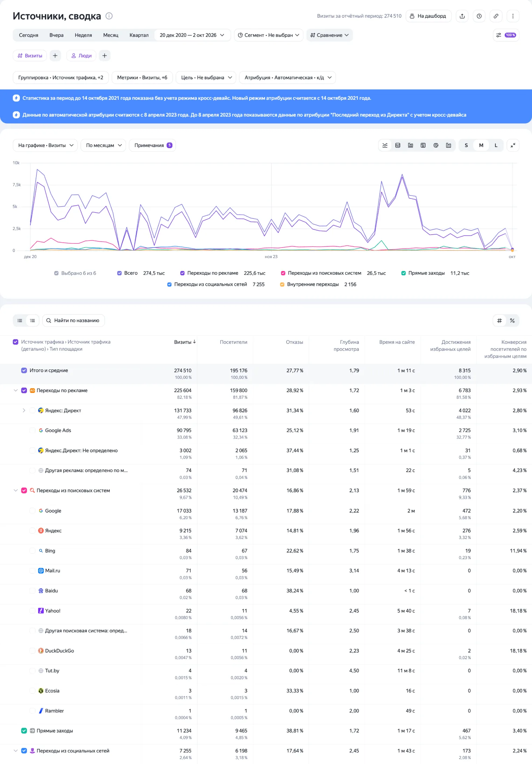Click the Найти по названию search field

(73, 320)
